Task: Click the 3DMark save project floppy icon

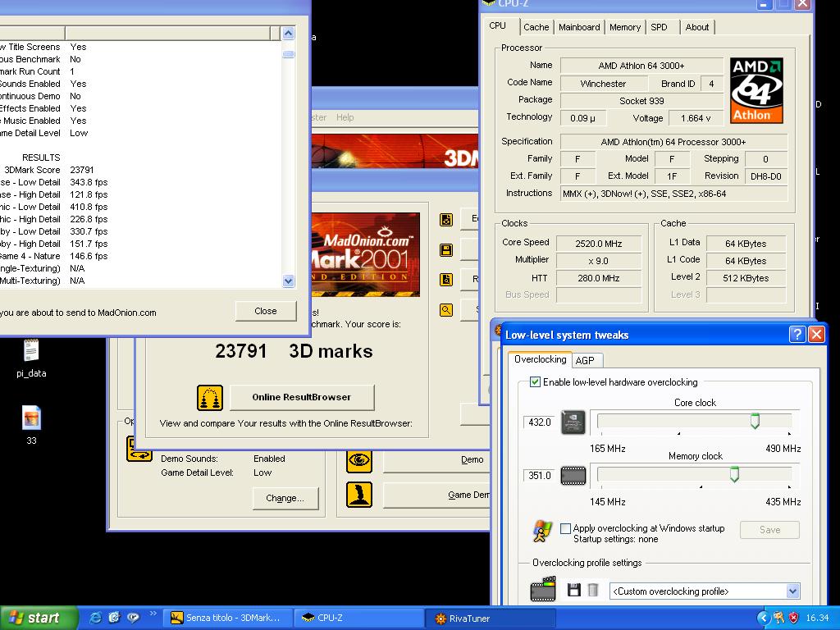Action: click(445, 249)
